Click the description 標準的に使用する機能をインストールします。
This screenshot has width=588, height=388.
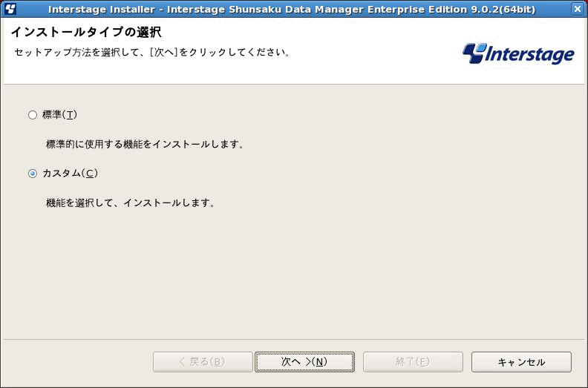(145, 145)
